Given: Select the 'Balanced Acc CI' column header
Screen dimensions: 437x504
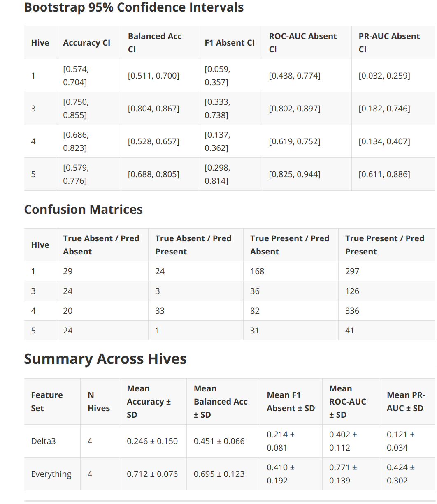Looking at the screenshot, I should (x=155, y=43).
